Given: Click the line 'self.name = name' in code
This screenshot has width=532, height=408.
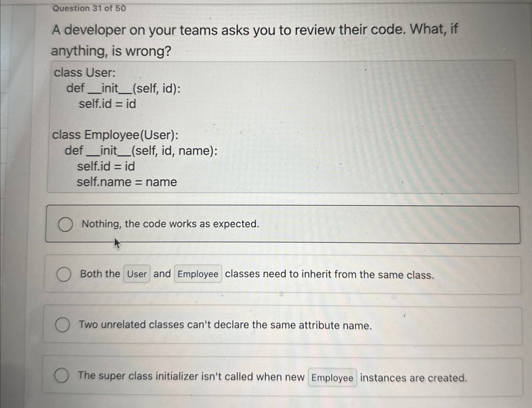Looking at the screenshot, I should pos(126,182).
